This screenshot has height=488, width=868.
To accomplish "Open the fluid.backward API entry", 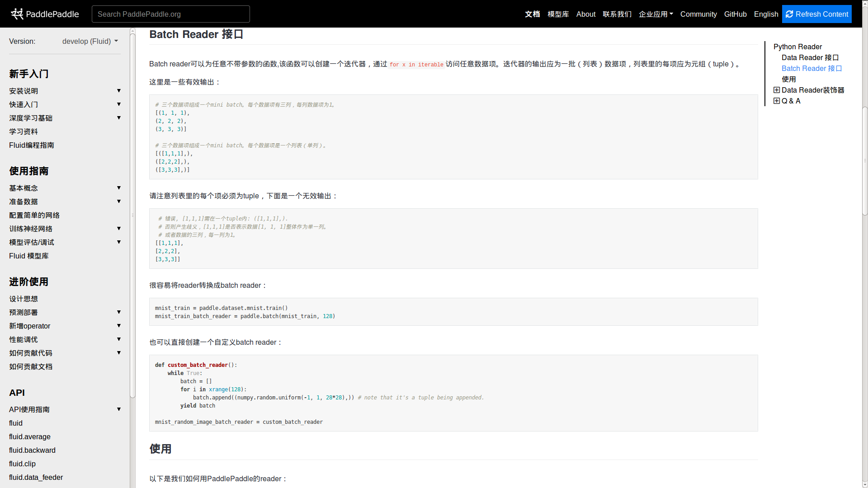I will tap(32, 450).
